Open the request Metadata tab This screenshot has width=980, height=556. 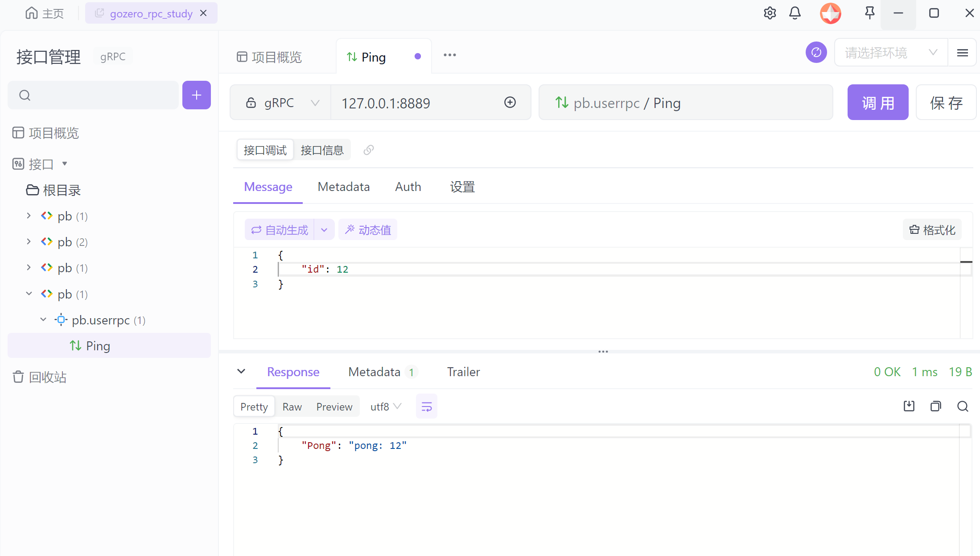(x=343, y=187)
